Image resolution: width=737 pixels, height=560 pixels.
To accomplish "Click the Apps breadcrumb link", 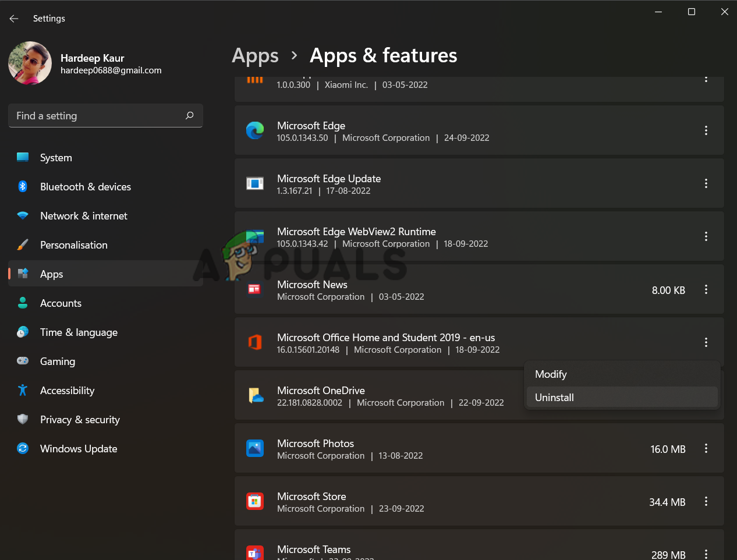I will pyautogui.click(x=255, y=56).
